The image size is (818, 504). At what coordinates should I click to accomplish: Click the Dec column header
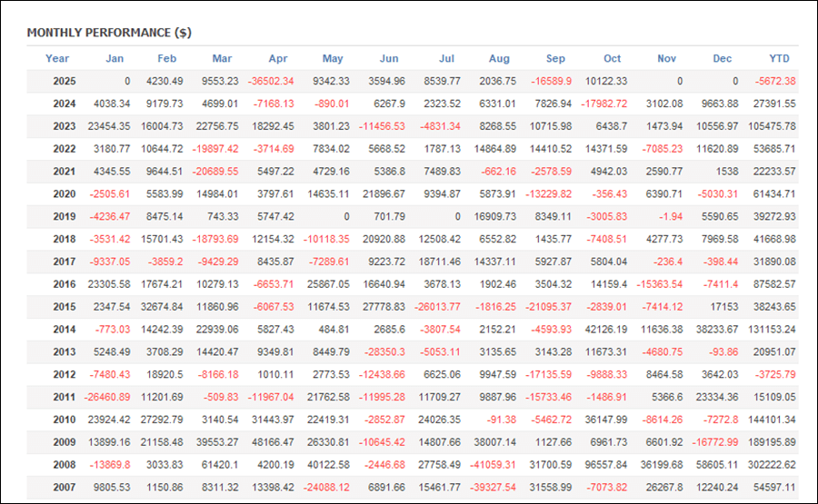click(723, 59)
